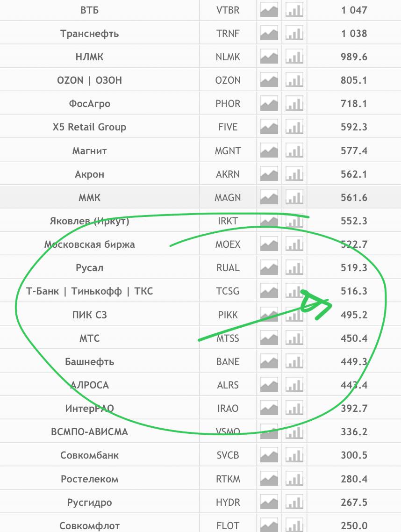Open the area chart icon for VTBR
This screenshot has height=532, width=401.
click(x=269, y=10)
